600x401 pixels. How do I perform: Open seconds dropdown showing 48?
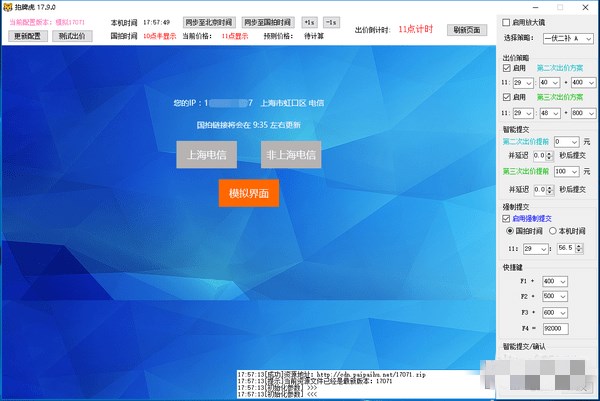[x=550, y=113]
